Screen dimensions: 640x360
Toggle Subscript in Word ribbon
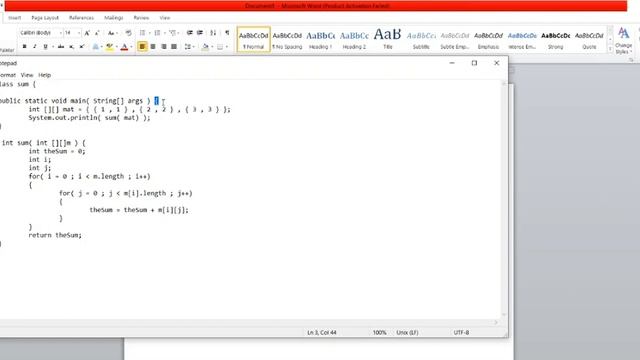pos(71,47)
